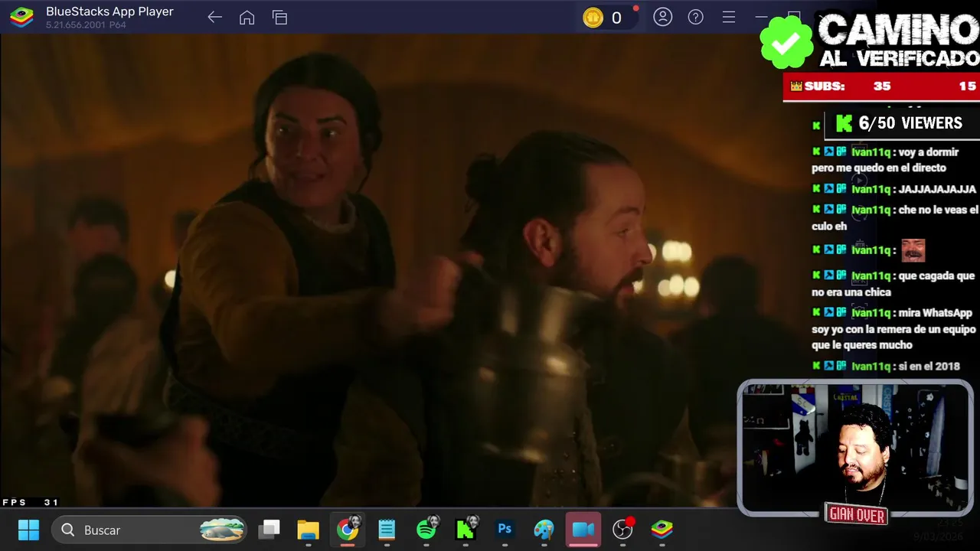Go back with the BlueStacks back arrow
Image resolution: width=980 pixels, height=551 pixels.
tap(214, 18)
